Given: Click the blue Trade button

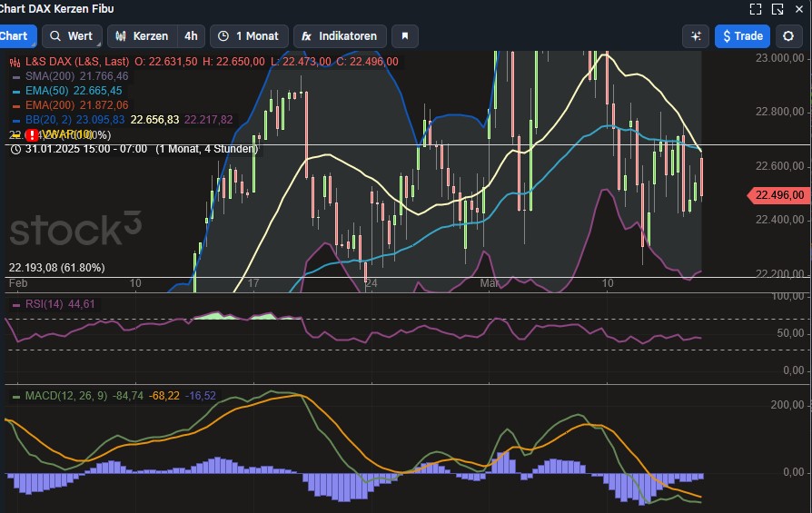Looking at the screenshot, I should click(742, 36).
